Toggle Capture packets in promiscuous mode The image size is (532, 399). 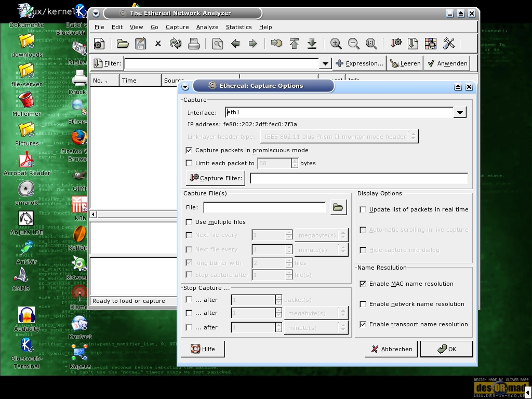[x=189, y=150]
